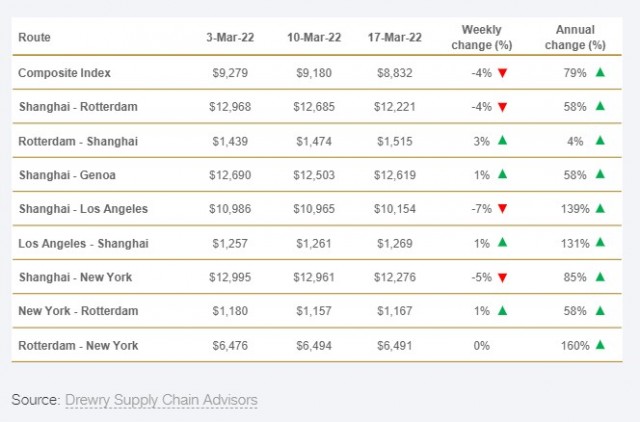The height and width of the screenshot is (422, 640).
Task: Click red weekly arrow in Shanghai - Los Angeles row
Action: (502, 209)
